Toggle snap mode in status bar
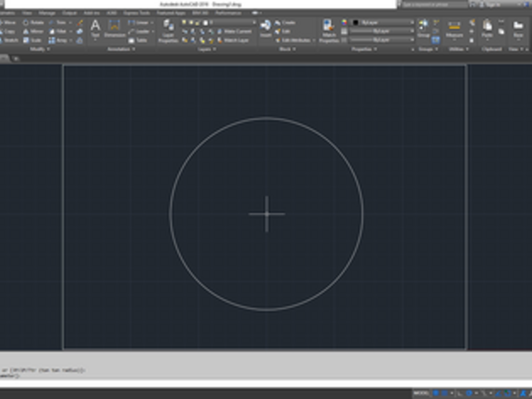The image size is (532, 399). [444, 393]
